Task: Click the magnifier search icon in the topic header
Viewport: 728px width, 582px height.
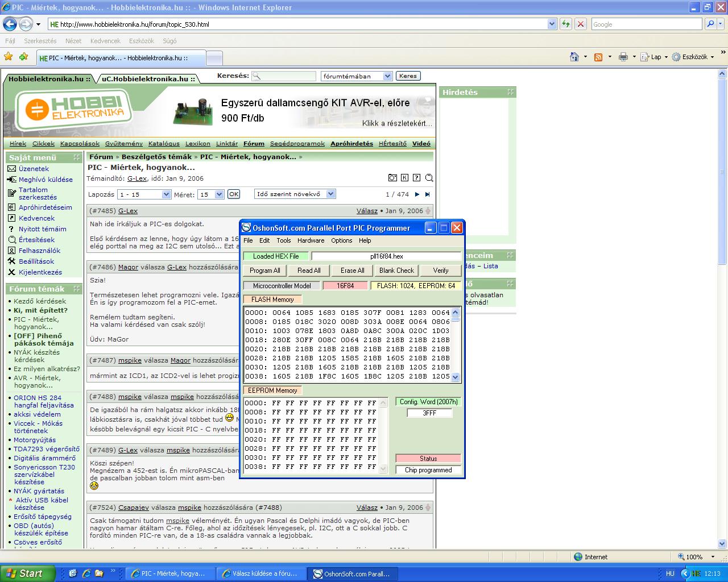Action: (x=429, y=178)
